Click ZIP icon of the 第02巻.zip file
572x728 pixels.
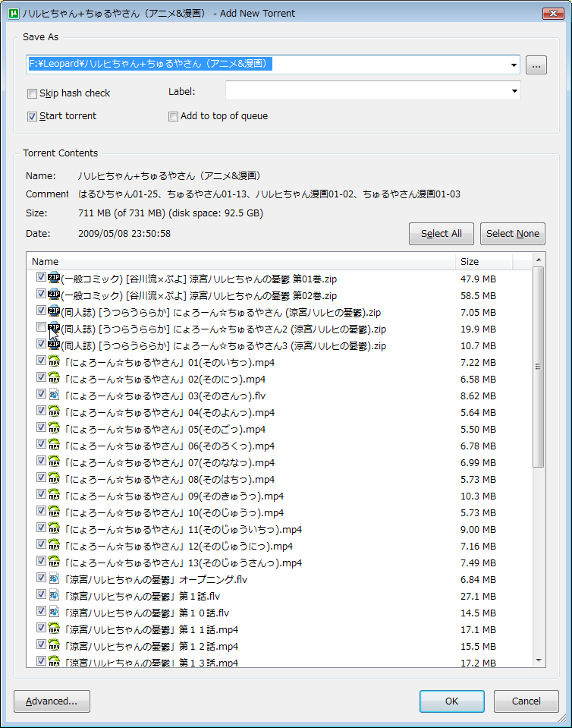coord(54,295)
